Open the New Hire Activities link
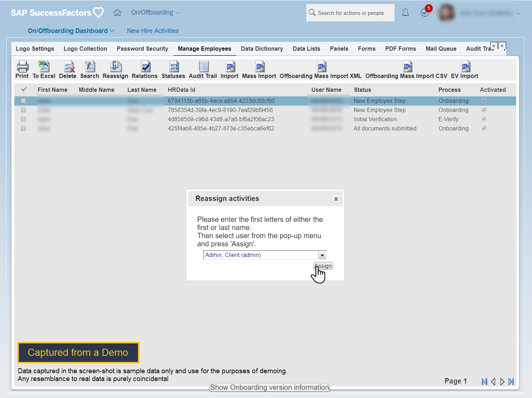532x398 pixels. [x=153, y=31]
